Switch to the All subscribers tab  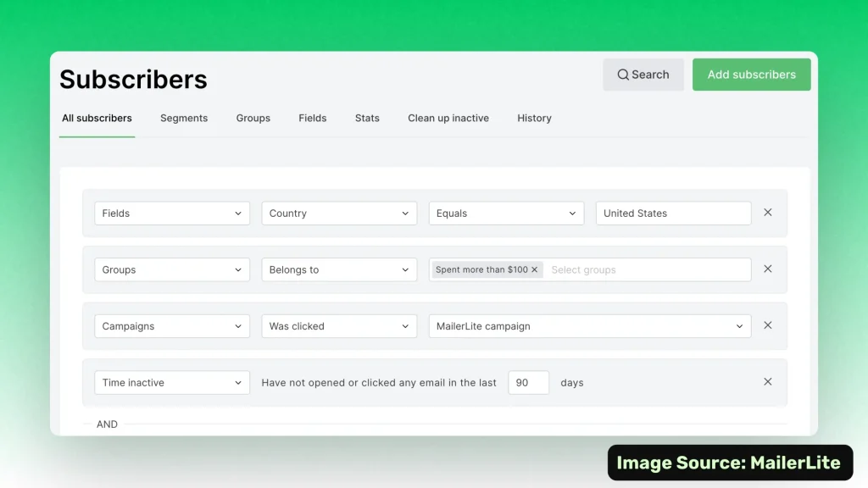click(x=97, y=118)
